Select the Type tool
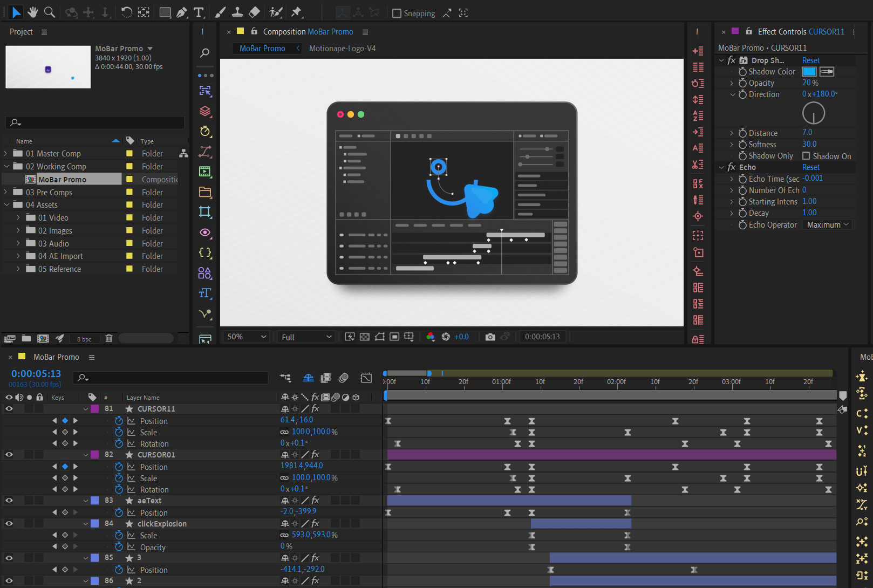This screenshot has height=588, width=873. click(x=199, y=12)
